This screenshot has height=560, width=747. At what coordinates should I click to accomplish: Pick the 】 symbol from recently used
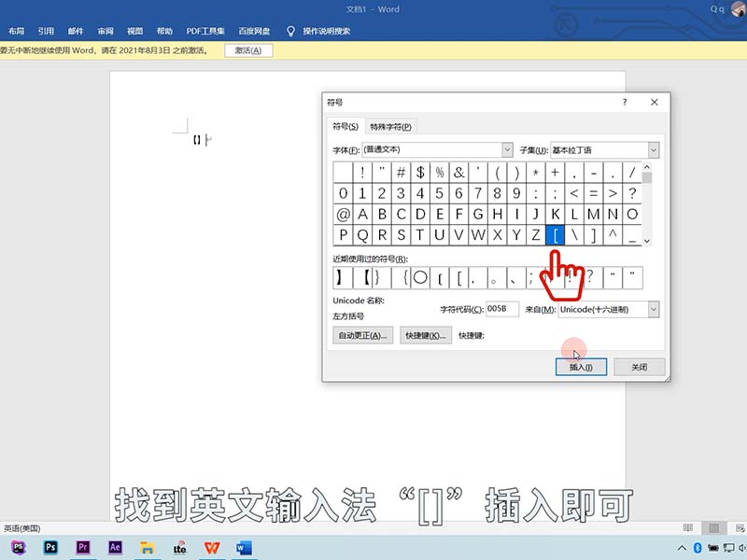343,277
